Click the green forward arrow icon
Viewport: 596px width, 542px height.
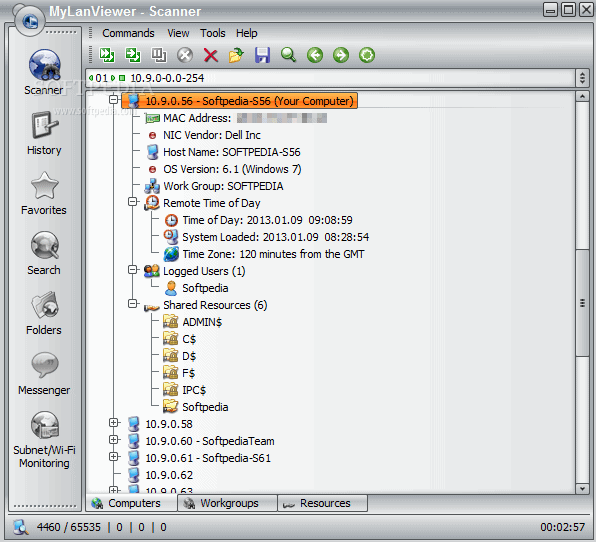341,55
